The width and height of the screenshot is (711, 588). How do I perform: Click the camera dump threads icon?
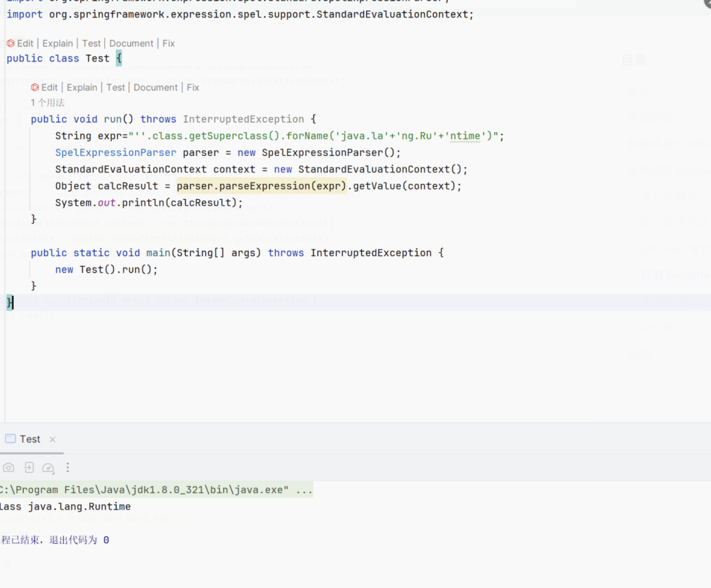click(x=9, y=468)
